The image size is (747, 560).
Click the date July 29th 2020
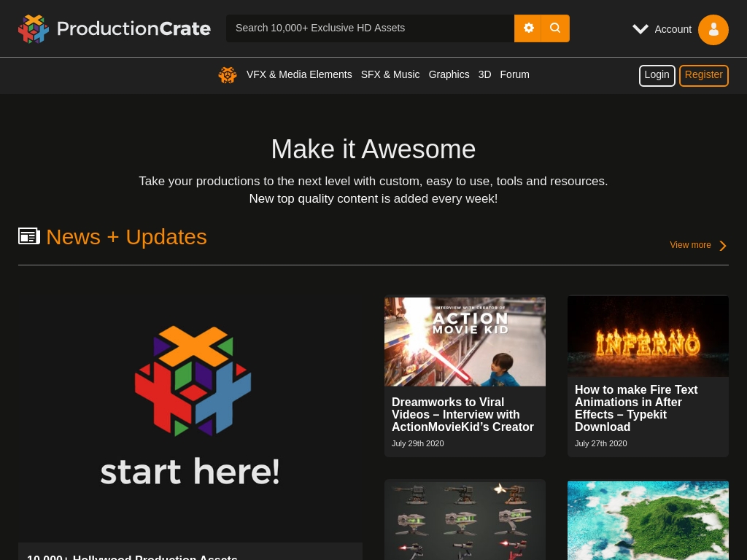pos(418,443)
